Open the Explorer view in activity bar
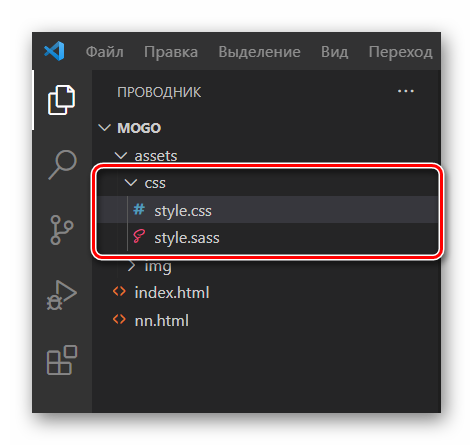This screenshot has width=473, height=445. click(62, 100)
